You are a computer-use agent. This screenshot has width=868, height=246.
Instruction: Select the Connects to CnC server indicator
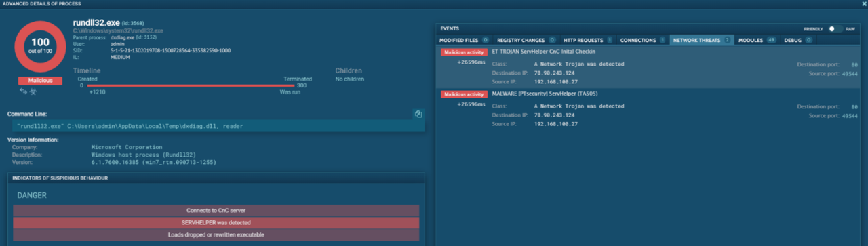[216, 210]
